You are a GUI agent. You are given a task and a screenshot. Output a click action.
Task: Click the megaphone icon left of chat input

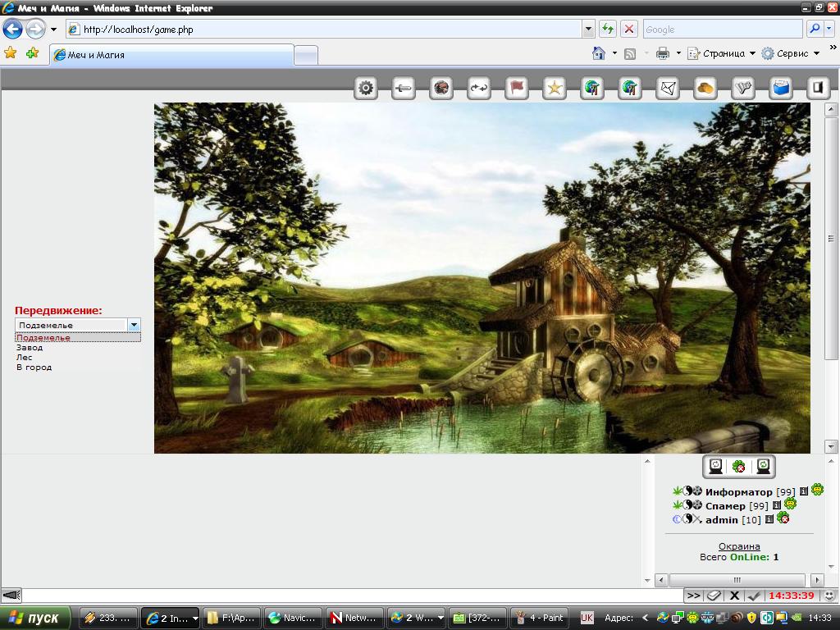pos(11,596)
